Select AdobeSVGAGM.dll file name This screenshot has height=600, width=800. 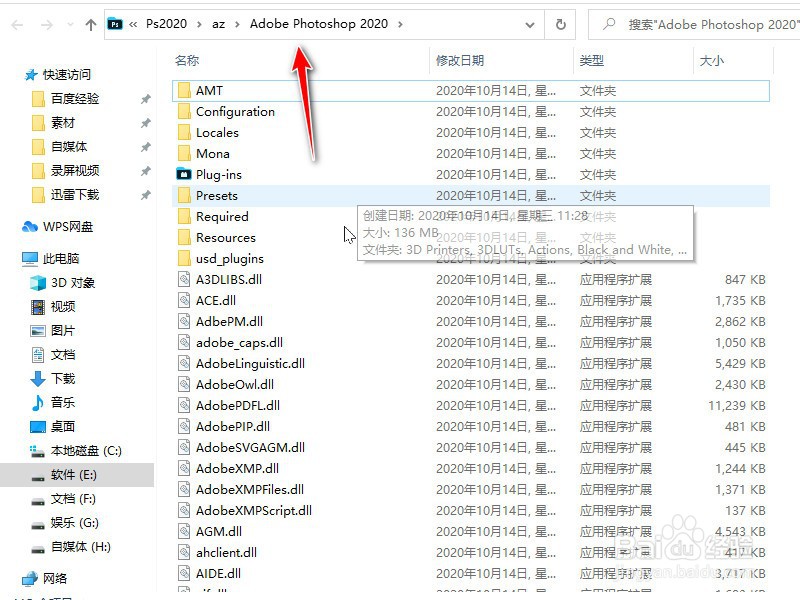tap(251, 447)
